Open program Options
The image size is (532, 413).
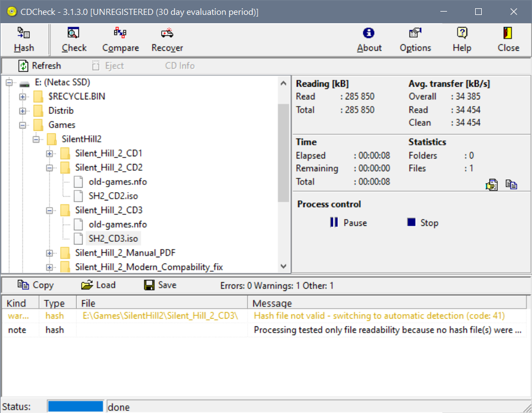click(x=416, y=40)
